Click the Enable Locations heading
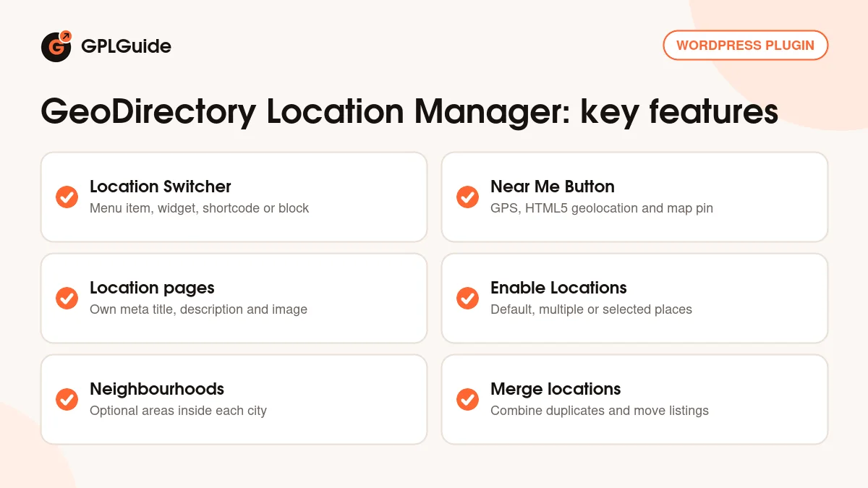Screen dimensions: 868x488 558,288
